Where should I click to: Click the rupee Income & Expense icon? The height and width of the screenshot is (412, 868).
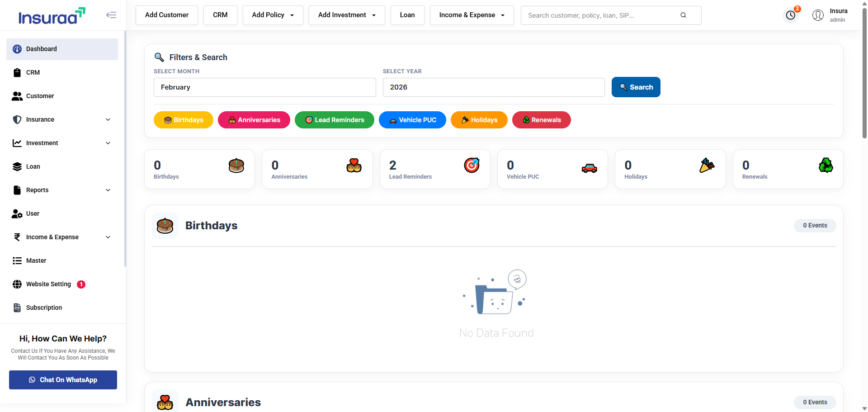click(17, 237)
